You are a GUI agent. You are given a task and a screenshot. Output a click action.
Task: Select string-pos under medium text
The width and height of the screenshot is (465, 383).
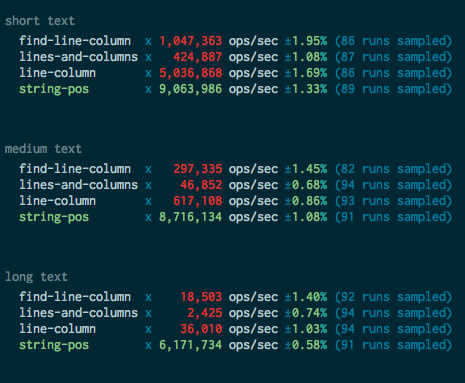tap(54, 217)
